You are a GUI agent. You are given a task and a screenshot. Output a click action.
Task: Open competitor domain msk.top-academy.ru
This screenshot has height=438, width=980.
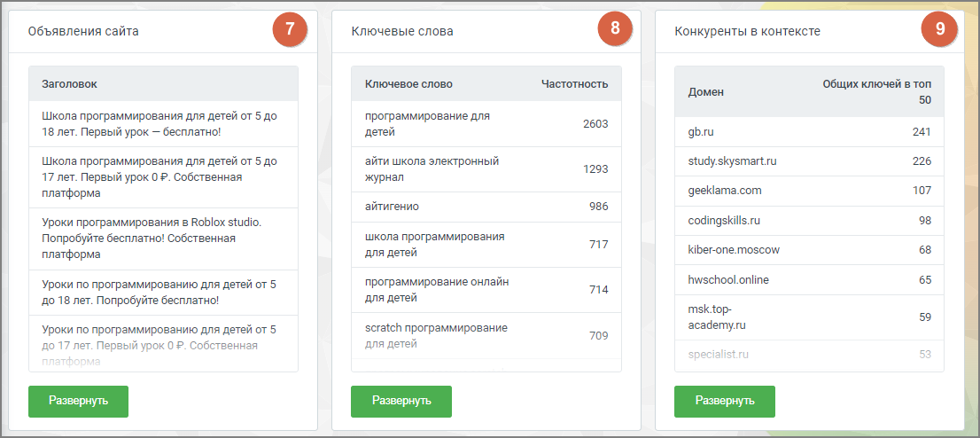tap(717, 317)
